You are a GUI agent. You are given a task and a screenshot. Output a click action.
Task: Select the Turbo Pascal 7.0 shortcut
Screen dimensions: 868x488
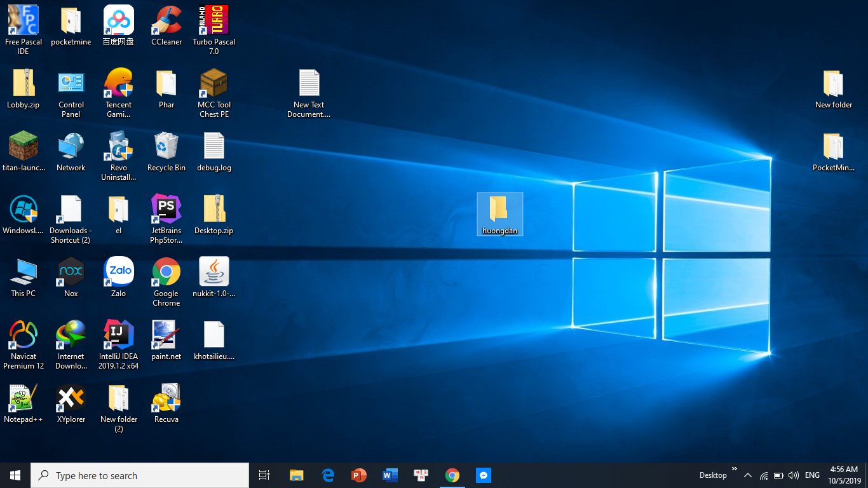coord(214,21)
